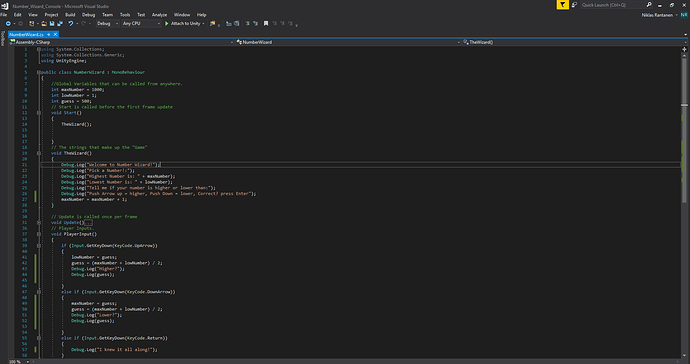690x364 pixels.
Task: Click the split editor handle above scrollbar
Action: (x=684, y=49)
